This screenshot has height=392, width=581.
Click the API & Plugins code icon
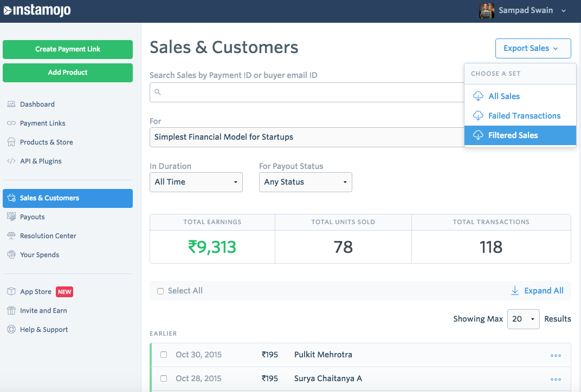pyautogui.click(x=11, y=161)
